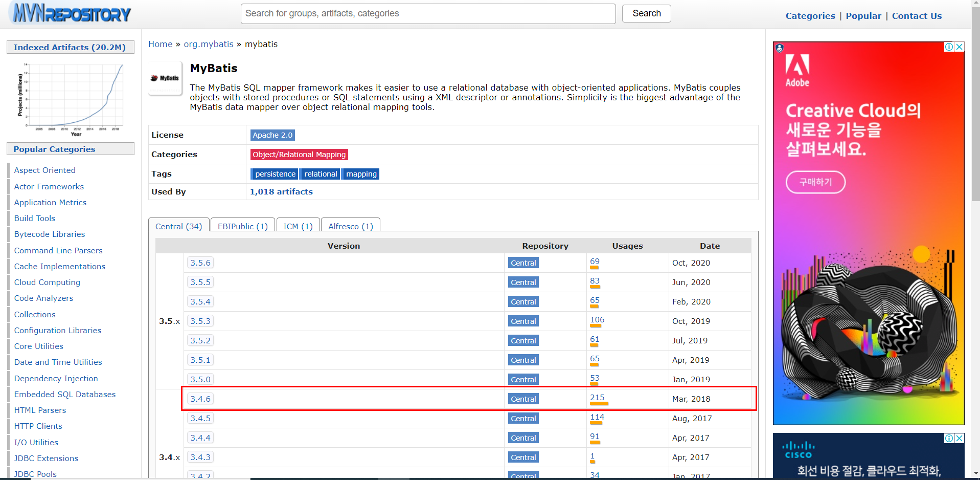Open version 3.4.3
This screenshot has height=480, width=980.
[x=200, y=457]
